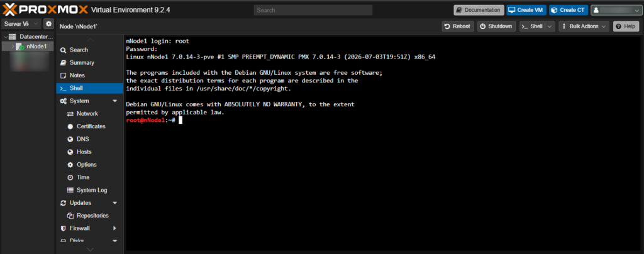Click the shield icon beside Firewall
The width and height of the screenshot is (644, 254).
pyautogui.click(x=64, y=228)
